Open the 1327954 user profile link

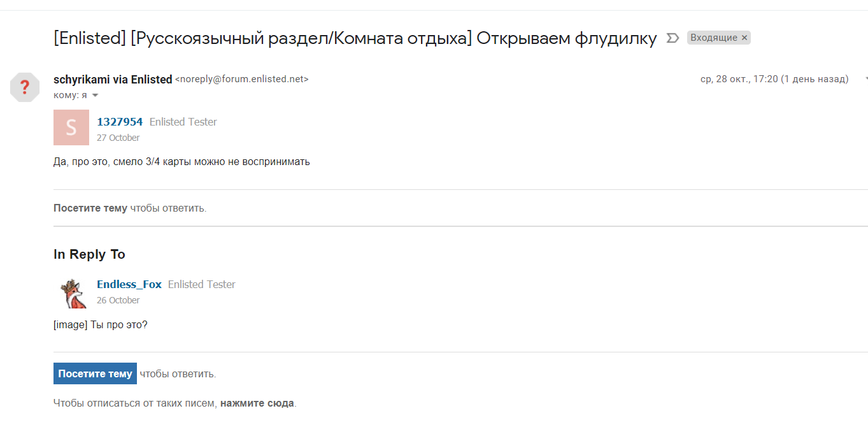click(x=120, y=122)
